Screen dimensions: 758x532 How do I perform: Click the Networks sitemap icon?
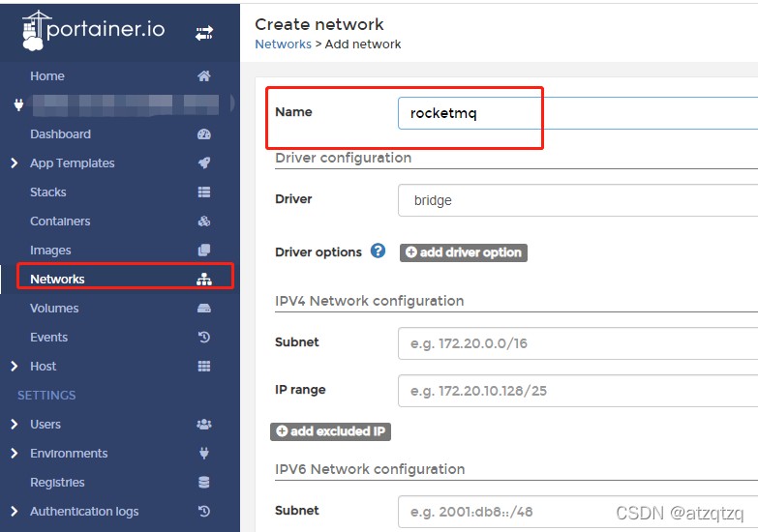[x=204, y=279]
